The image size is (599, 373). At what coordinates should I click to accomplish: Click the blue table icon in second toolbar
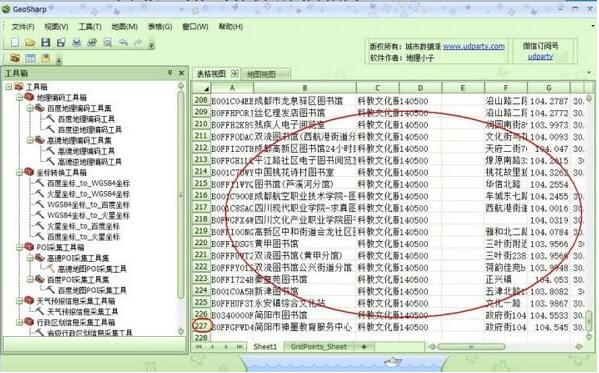point(30,58)
